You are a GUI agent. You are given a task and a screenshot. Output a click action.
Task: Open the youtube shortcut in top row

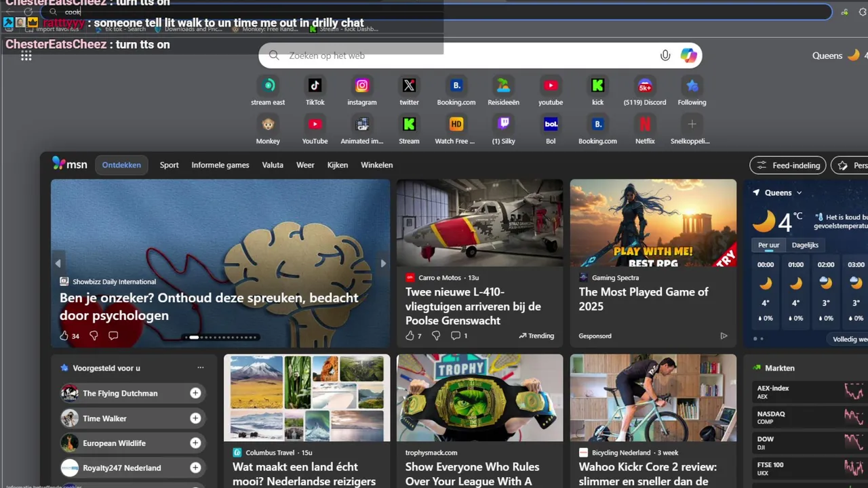pyautogui.click(x=551, y=85)
